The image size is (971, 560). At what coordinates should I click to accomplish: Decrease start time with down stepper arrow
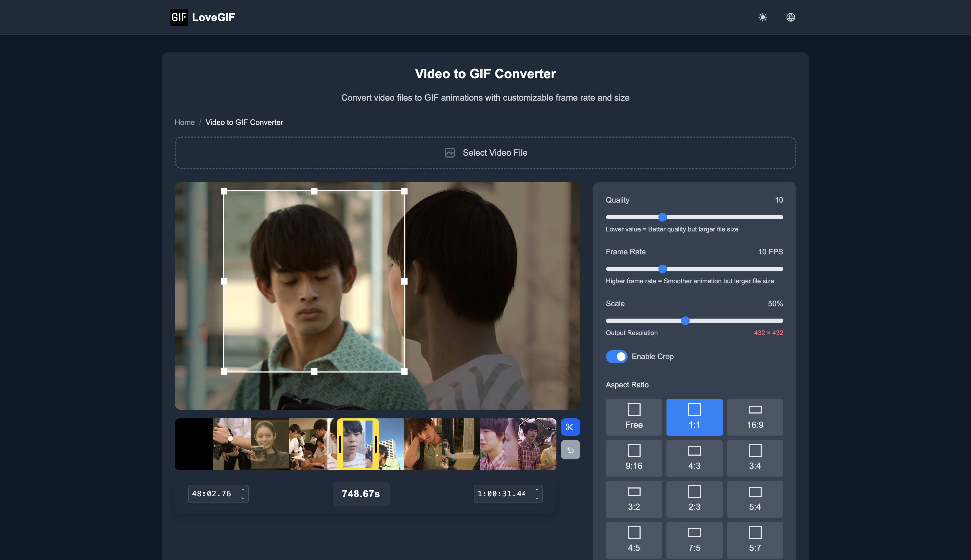click(243, 498)
